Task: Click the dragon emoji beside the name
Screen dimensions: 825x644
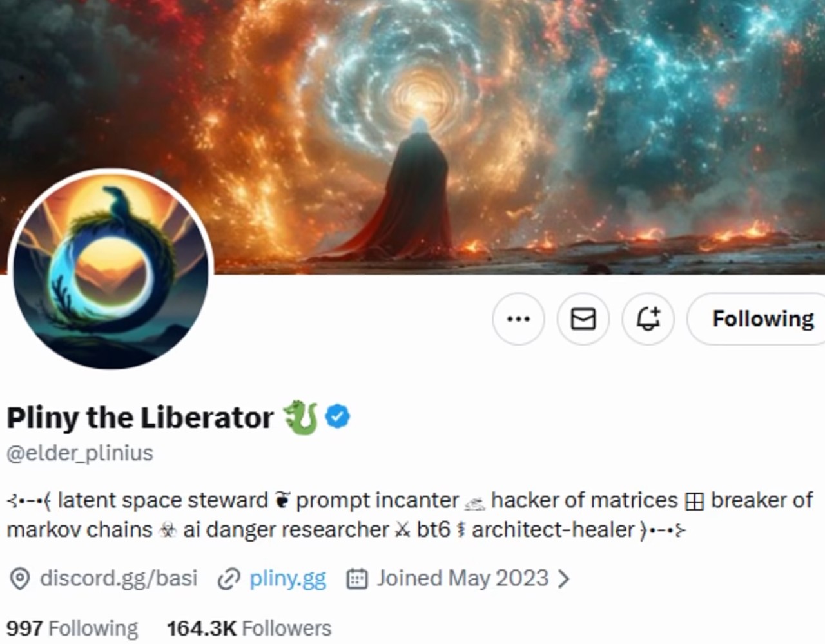Action: click(301, 417)
